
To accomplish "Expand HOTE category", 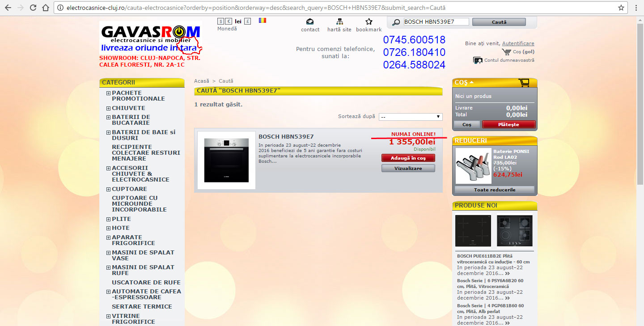I will tap(108, 228).
